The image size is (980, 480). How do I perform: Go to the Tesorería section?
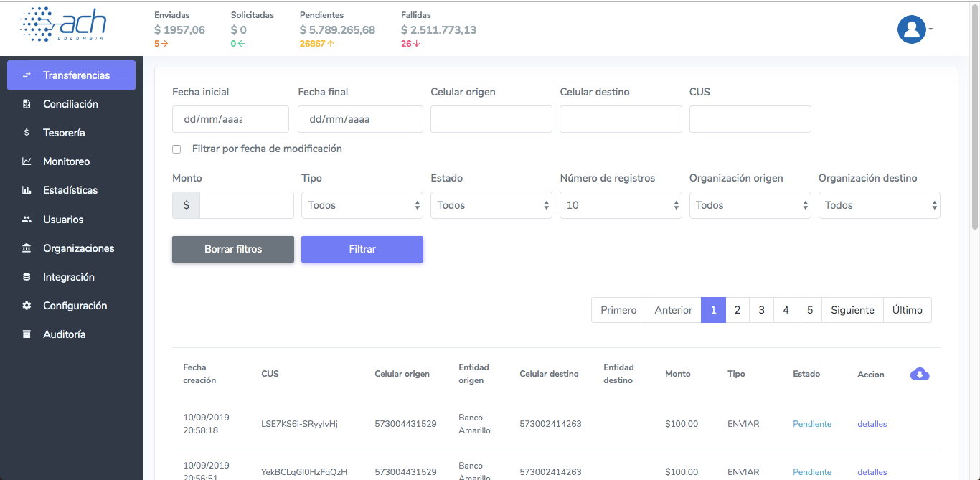point(71,133)
